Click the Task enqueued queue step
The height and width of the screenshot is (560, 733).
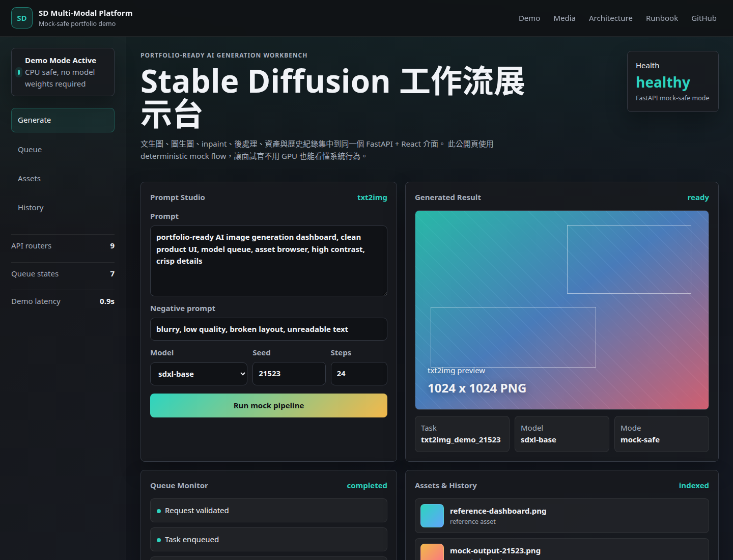coord(269,540)
